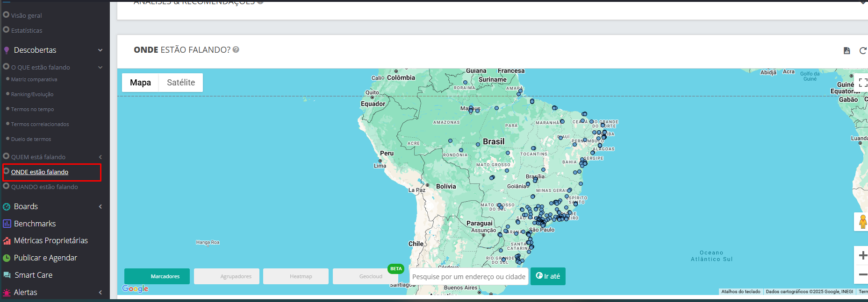Click the bullet icon beside Visão geral

(x=6, y=15)
